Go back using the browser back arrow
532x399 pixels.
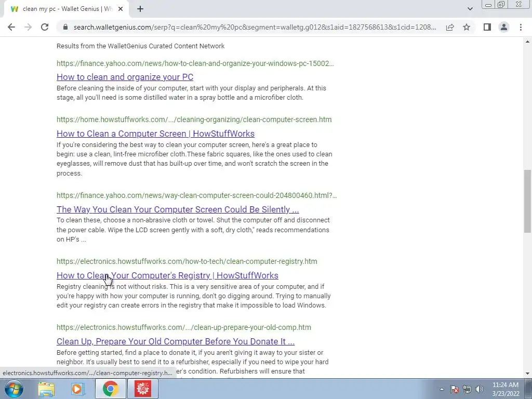coord(11,27)
